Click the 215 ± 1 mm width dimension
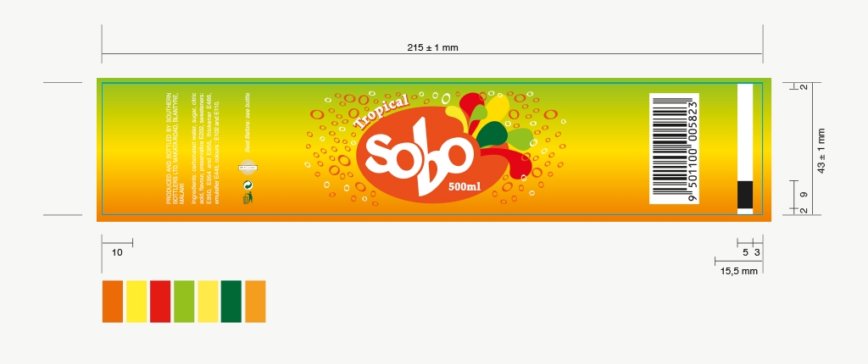The height and width of the screenshot is (364, 868). pyautogui.click(x=433, y=47)
